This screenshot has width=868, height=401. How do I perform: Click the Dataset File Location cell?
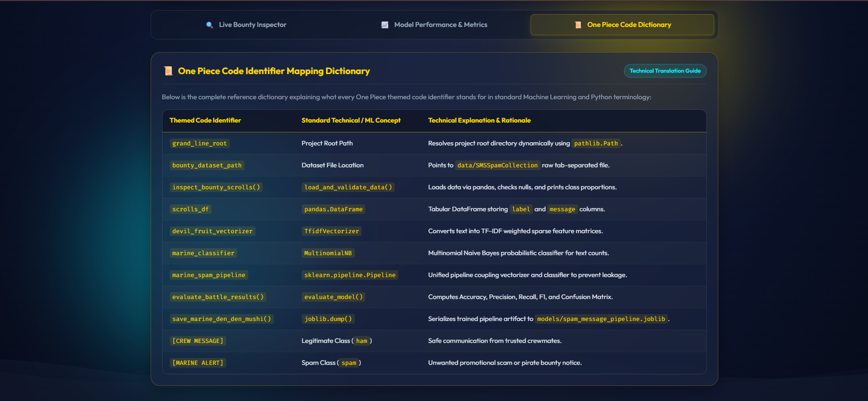[332, 165]
